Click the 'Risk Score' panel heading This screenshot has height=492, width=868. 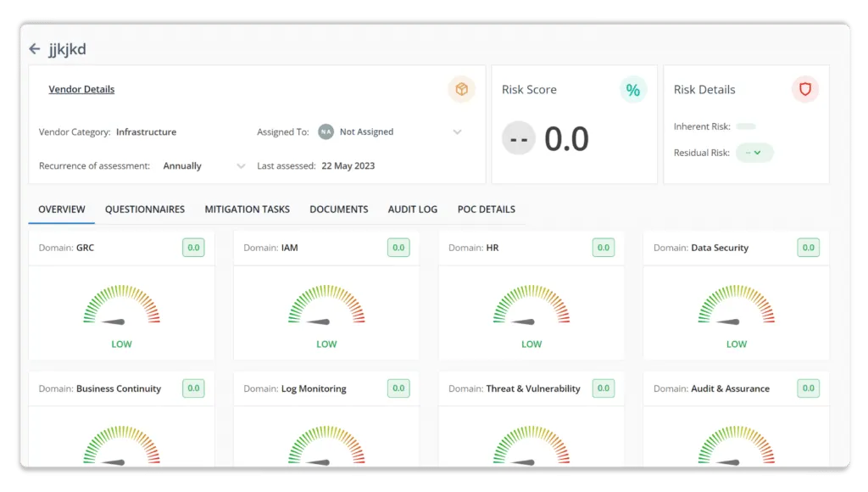529,90
